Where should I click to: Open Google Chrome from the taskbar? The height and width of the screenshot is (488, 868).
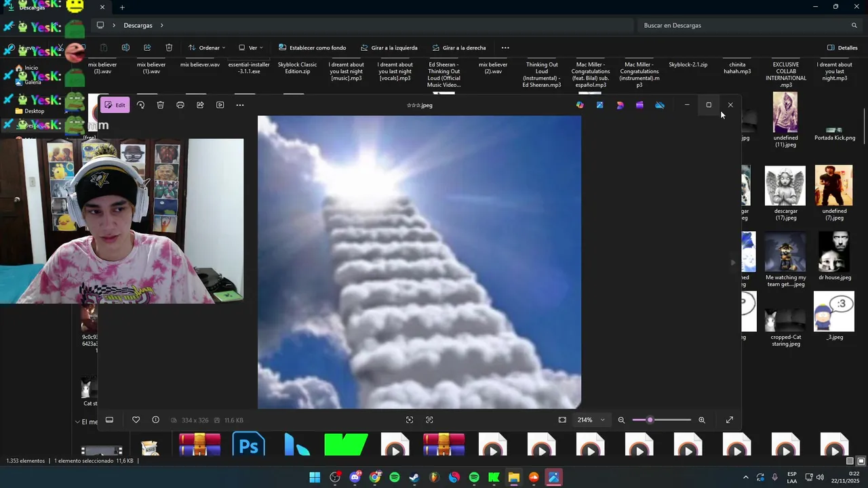coord(374,477)
